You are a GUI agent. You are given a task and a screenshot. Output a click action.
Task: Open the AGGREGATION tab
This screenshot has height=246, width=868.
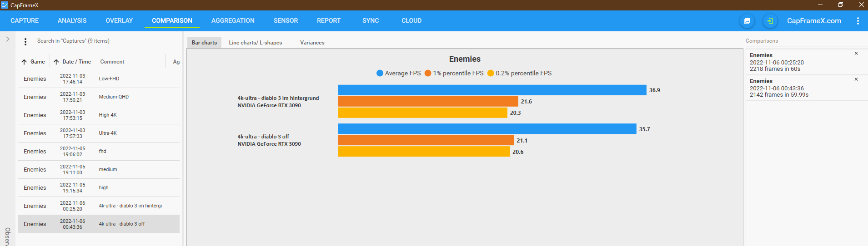click(233, 20)
